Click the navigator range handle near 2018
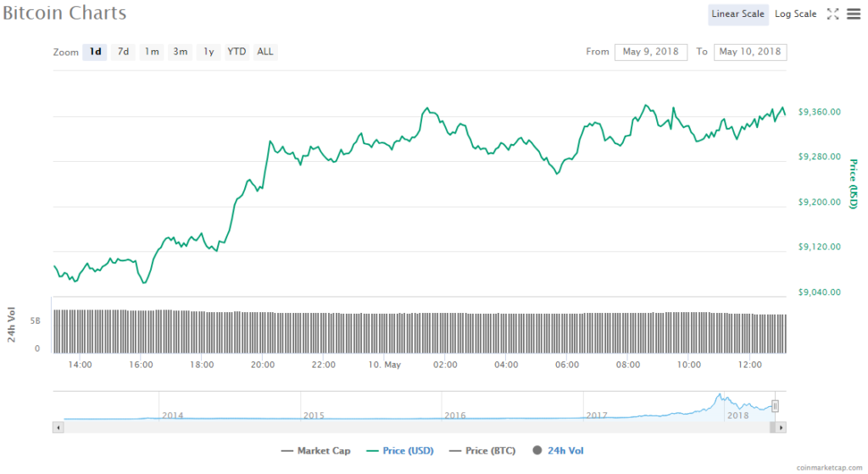This screenshot has width=868, height=474. 775,406
